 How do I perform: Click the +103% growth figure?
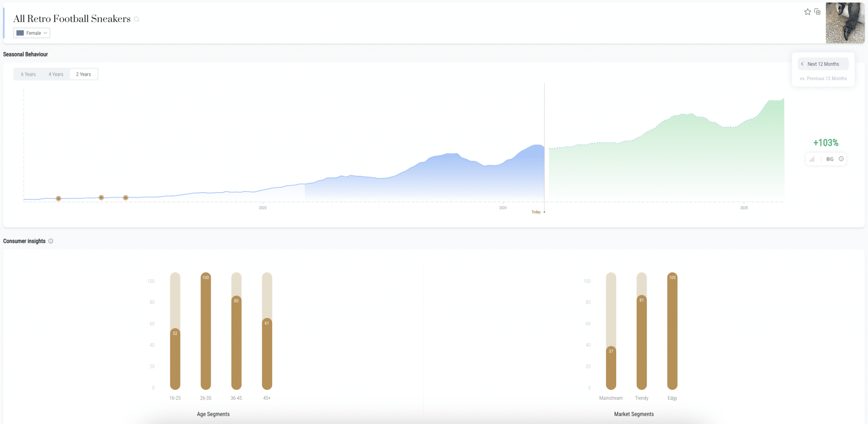point(826,143)
